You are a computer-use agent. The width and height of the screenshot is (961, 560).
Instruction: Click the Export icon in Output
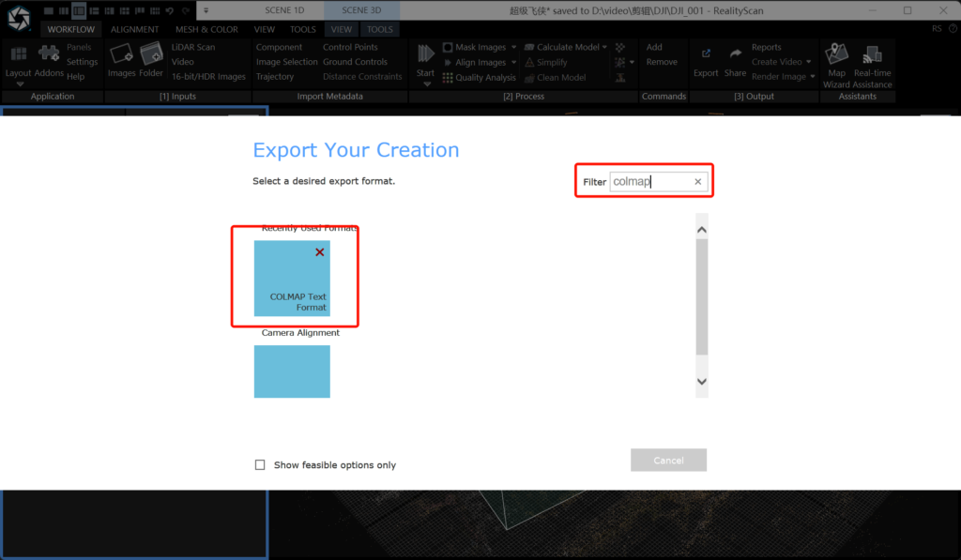pyautogui.click(x=706, y=56)
